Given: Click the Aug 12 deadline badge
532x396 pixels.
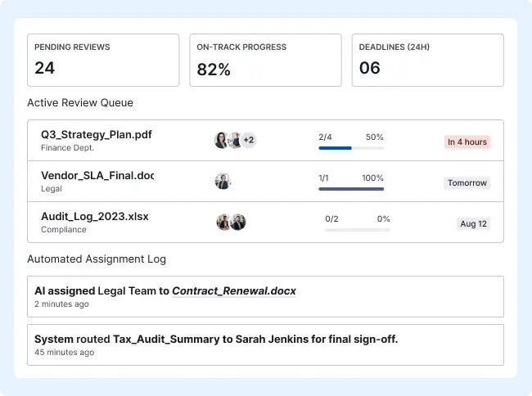Looking at the screenshot, I should point(473,223).
